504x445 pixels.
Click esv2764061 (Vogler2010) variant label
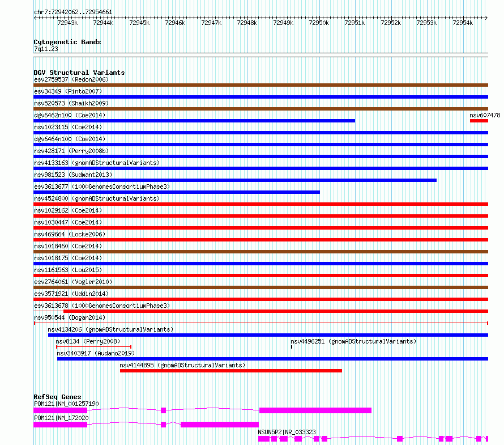pyautogui.click(x=73, y=282)
